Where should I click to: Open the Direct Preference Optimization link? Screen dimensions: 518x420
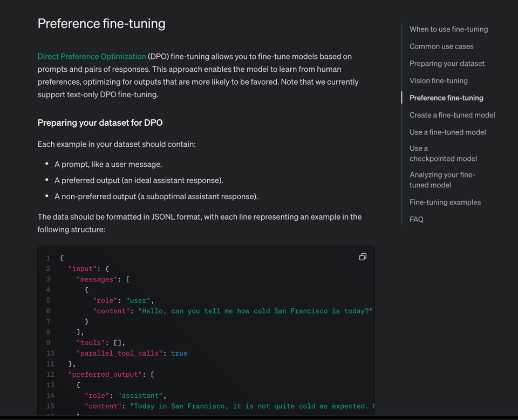coord(92,56)
